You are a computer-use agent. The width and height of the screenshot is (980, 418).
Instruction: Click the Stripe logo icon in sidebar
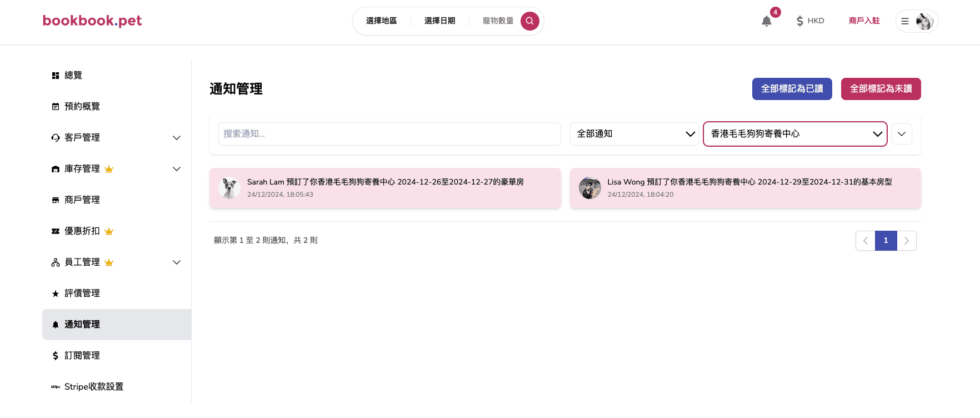(56, 387)
